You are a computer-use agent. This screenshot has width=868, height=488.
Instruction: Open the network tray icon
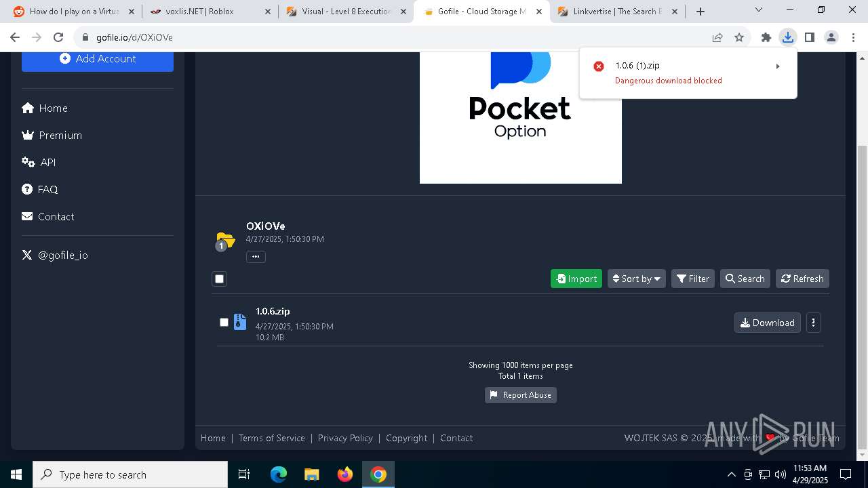(x=764, y=474)
